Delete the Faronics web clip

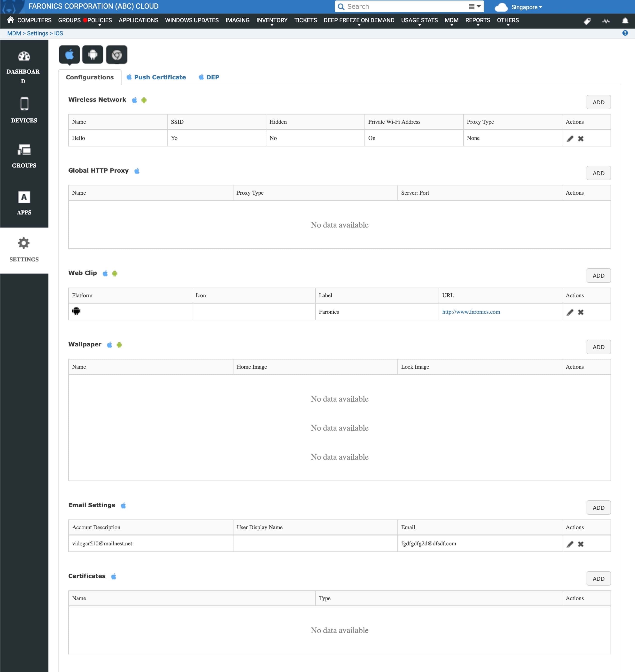[581, 312]
